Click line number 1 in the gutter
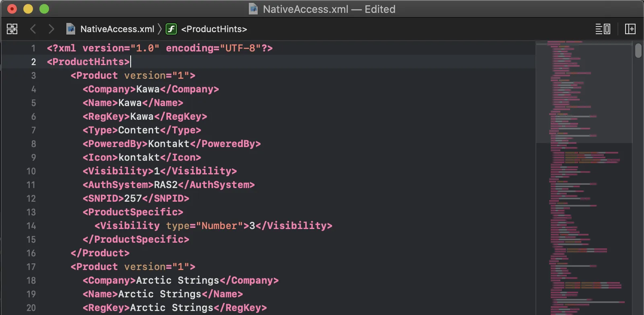The width and height of the screenshot is (644, 315). pos(33,48)
